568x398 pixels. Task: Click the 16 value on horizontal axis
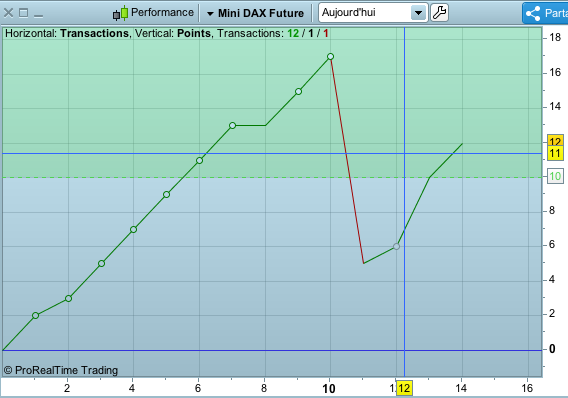click(x=527, y=388)
